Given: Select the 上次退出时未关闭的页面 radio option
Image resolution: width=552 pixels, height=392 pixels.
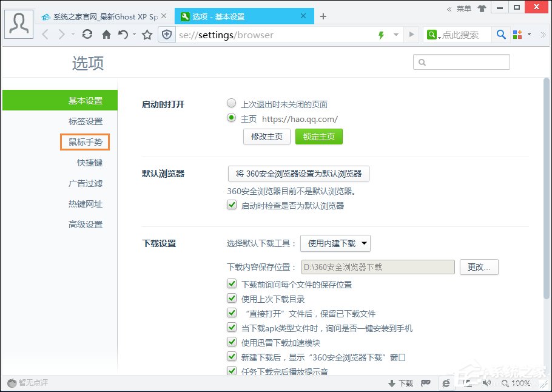Looking at the screenshot, I should [231, 103].
